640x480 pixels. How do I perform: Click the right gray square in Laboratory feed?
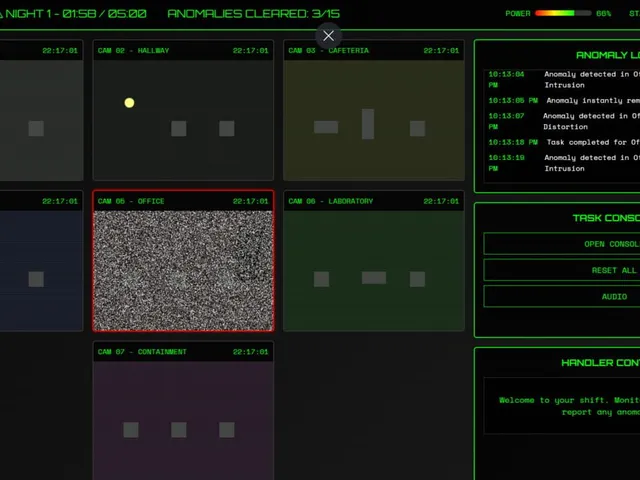point(417,279)
